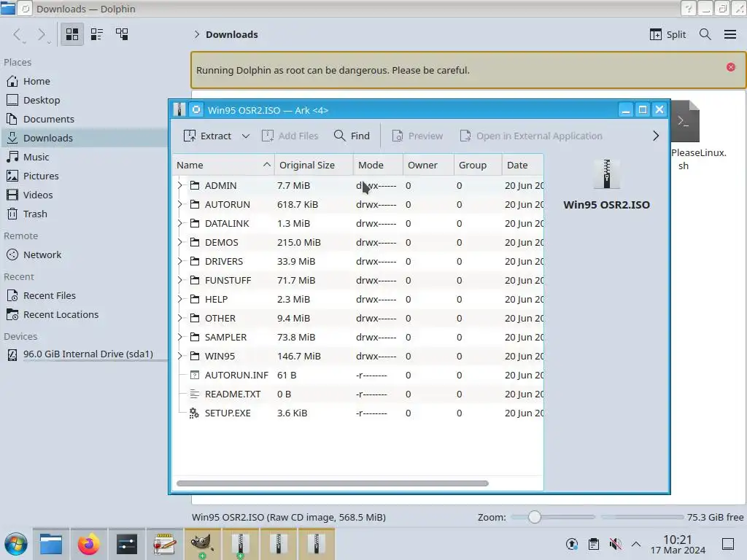Click Add Files in Ark toolbar

pos(290,136)
